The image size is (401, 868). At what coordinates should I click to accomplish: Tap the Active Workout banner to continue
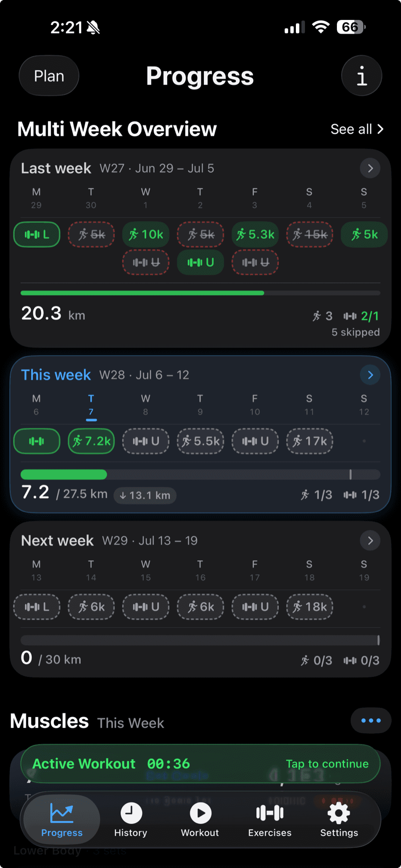click(x=200, y=763)
